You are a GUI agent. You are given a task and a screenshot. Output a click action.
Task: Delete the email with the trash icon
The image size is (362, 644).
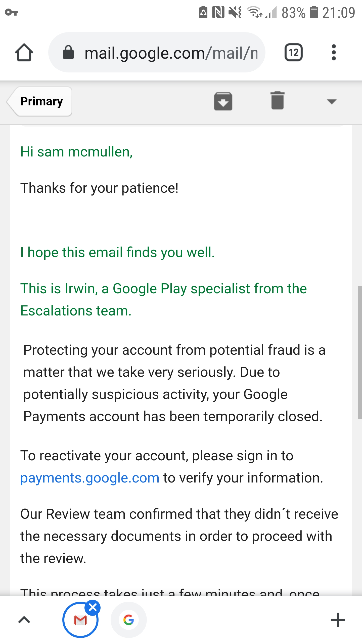tap(278, 101)
